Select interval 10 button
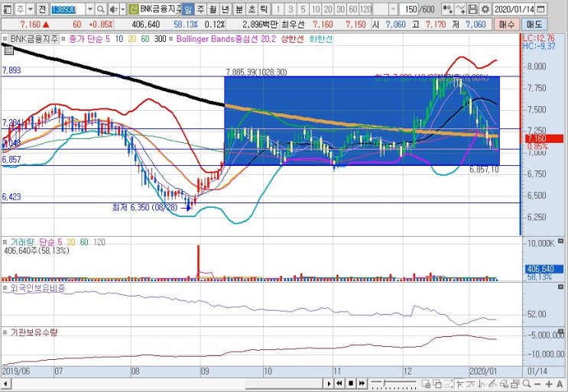The height and width of the screenshot is (392, 568). [316, 9]
